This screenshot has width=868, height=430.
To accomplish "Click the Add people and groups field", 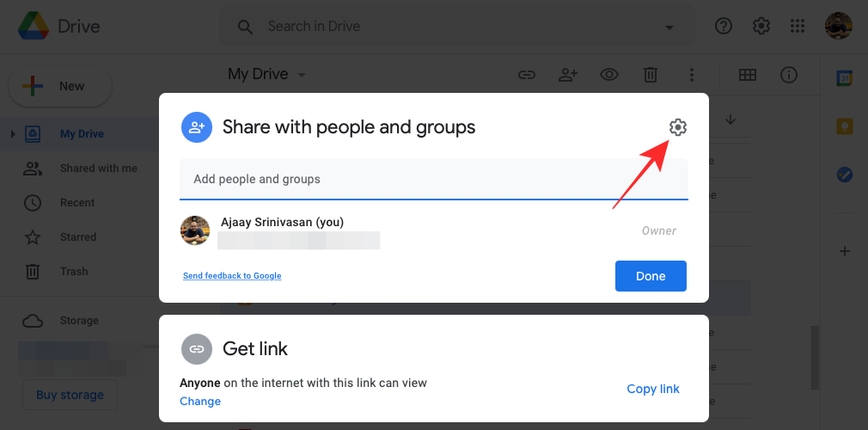I will [433, 180].
